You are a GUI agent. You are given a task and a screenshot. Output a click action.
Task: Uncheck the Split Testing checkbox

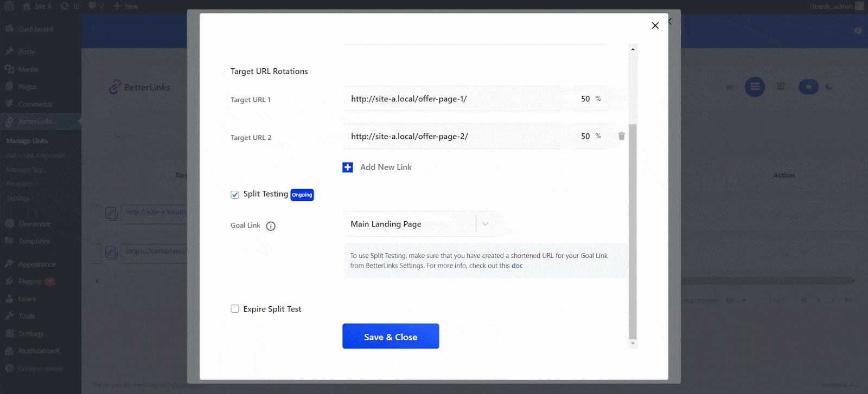pyautogui.click(x=235, y=195)
